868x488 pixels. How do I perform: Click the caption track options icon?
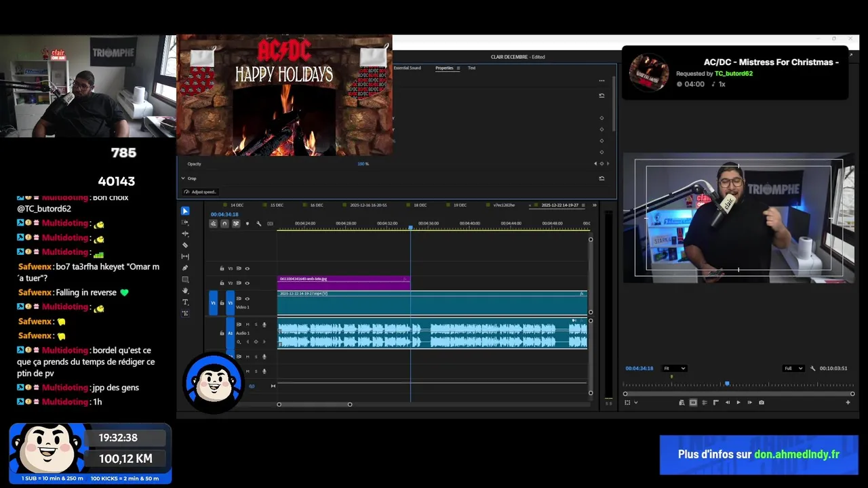point(270,224)
